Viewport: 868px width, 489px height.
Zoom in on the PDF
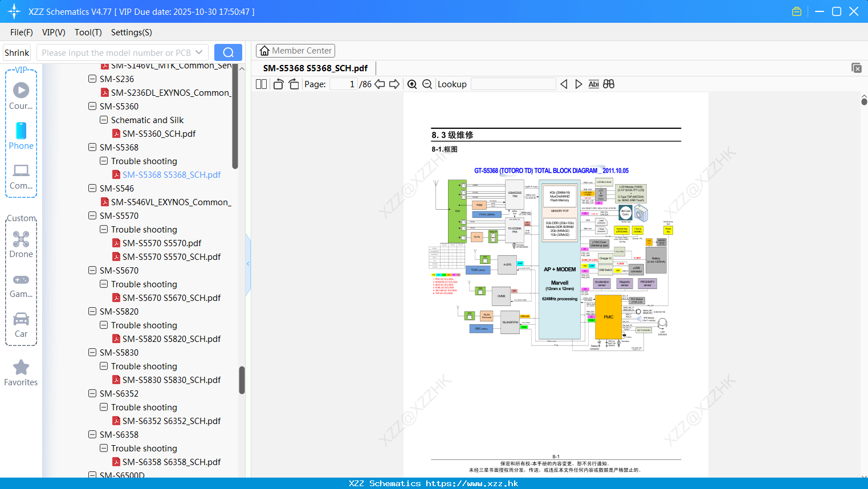pos(412,84)
